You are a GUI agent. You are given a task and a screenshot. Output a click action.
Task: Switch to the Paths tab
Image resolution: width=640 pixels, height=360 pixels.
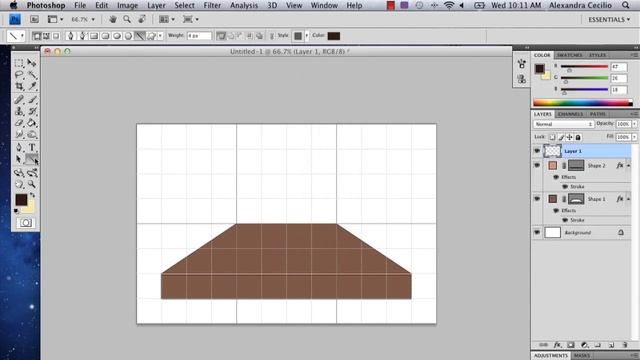[598, 114]
